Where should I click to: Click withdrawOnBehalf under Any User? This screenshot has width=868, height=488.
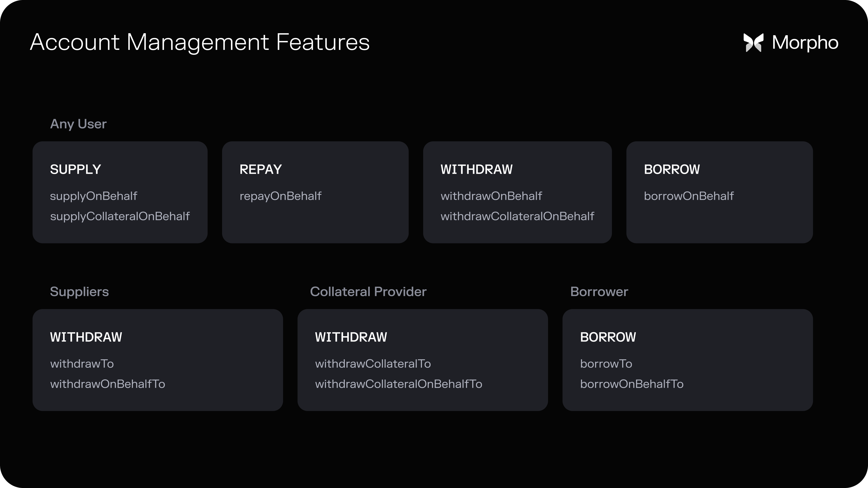click(491, 196)
